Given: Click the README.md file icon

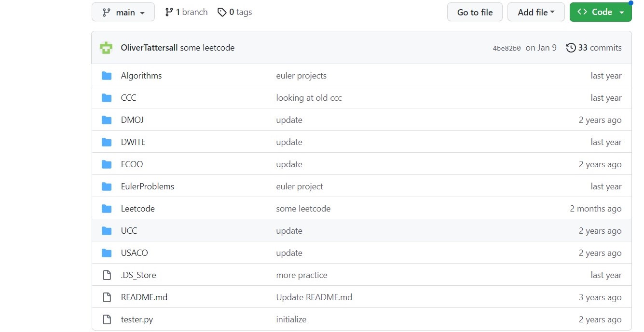Looking at the screenshot, I should pos(107,297).
